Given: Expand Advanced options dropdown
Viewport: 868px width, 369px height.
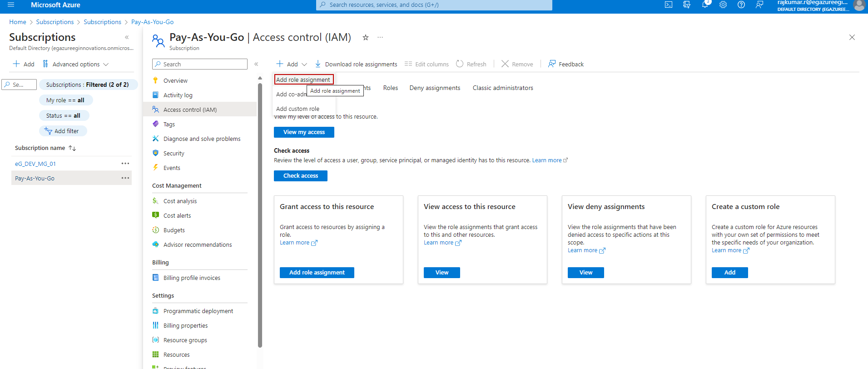Looking at the screenshot, I should click(x=75, y=64).
